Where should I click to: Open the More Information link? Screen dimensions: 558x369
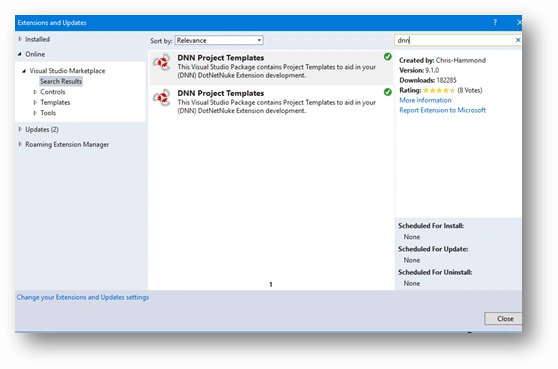click(425, 100)
